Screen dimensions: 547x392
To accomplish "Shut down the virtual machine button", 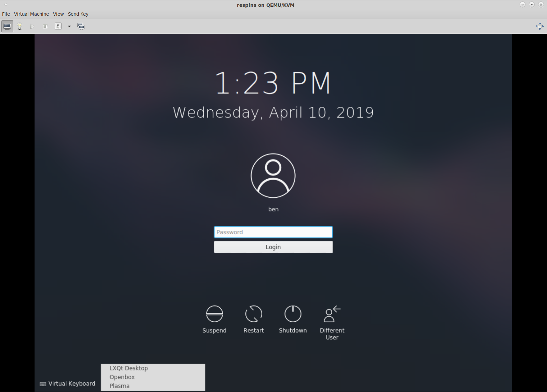I will (58, 26).
